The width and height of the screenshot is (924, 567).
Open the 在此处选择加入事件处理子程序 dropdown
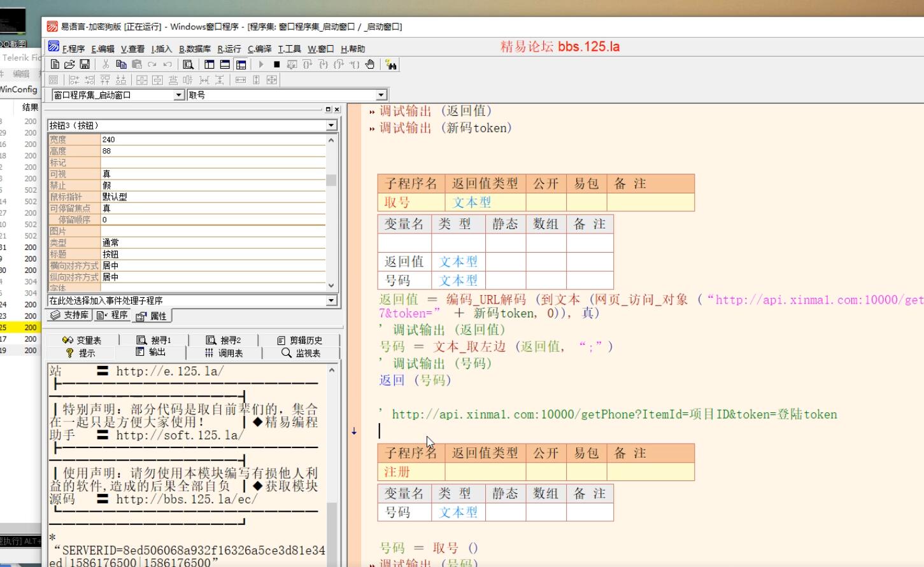(331, 300)
